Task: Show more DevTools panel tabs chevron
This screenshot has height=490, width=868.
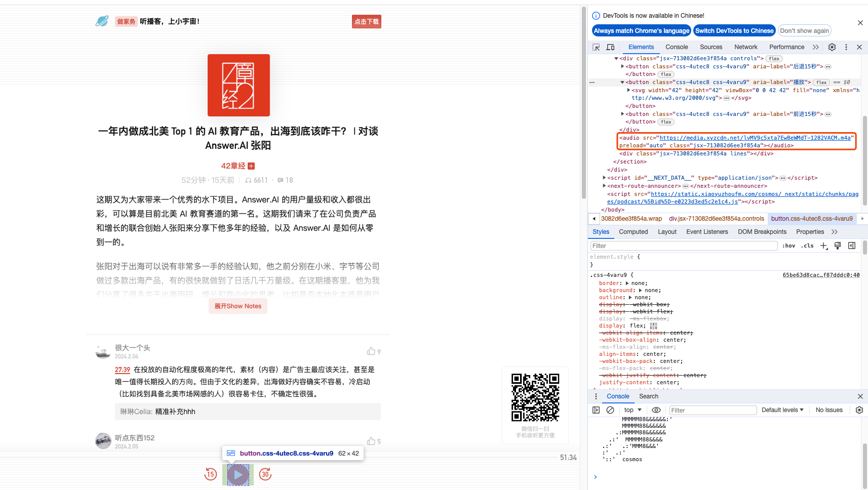Action: (816, 47)
